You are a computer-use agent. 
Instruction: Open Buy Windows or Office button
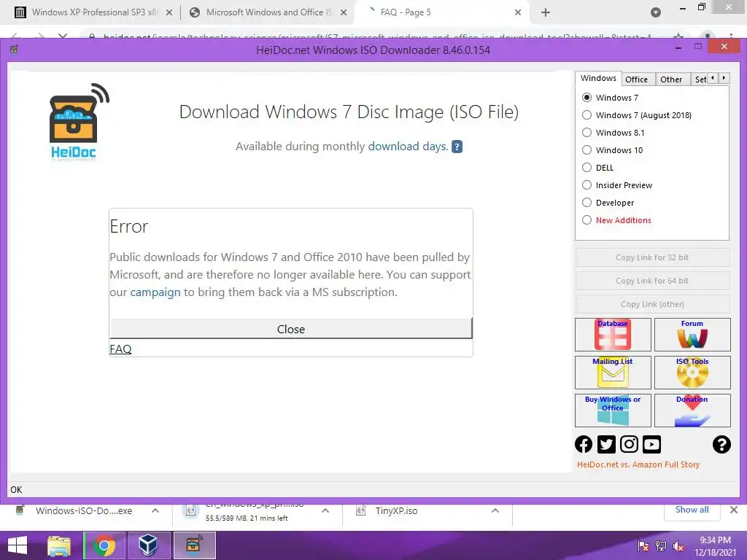613,410
